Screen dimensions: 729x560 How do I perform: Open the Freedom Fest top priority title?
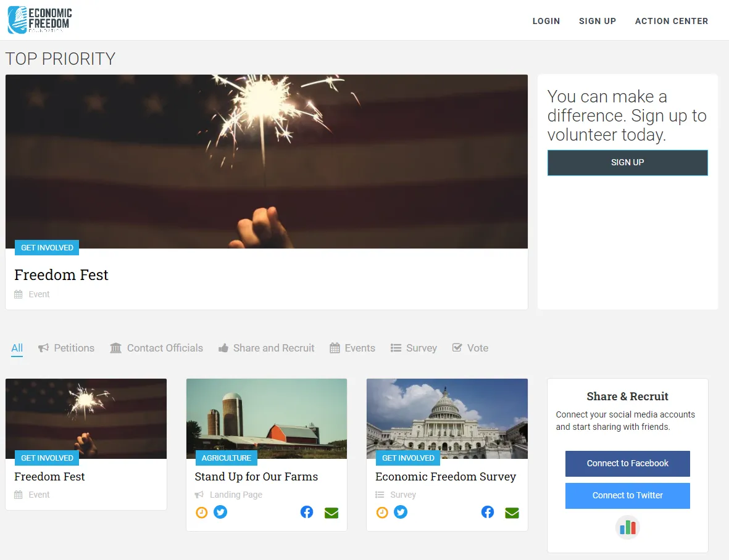point(61,275)
